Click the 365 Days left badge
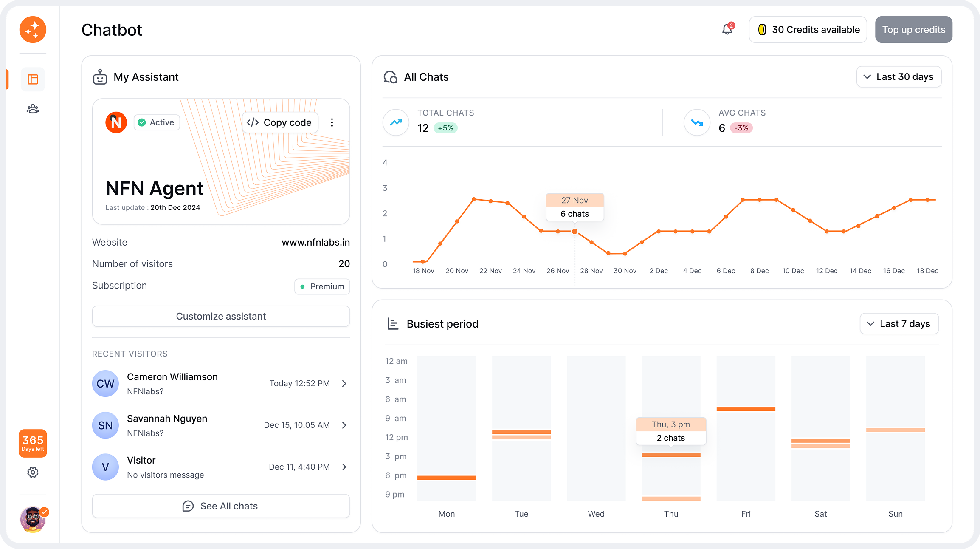This screenshot has width=980, height=549. point(33,443)
